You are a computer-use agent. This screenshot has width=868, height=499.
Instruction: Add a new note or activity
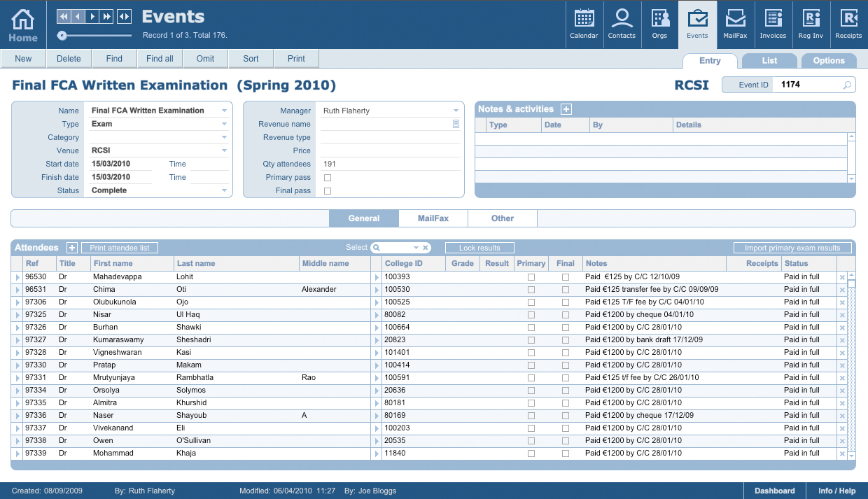[x=566, y=109]
